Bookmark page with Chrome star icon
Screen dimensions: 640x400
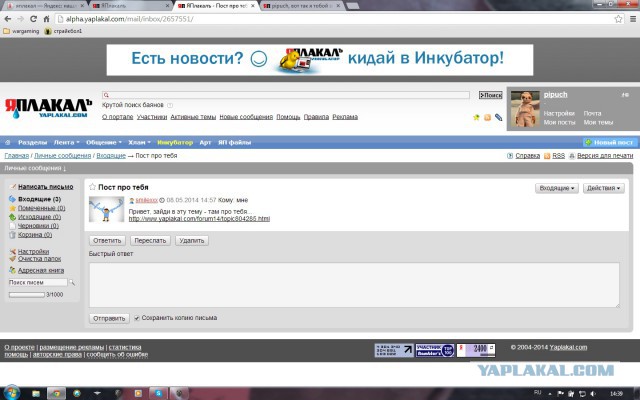(618, 19)
